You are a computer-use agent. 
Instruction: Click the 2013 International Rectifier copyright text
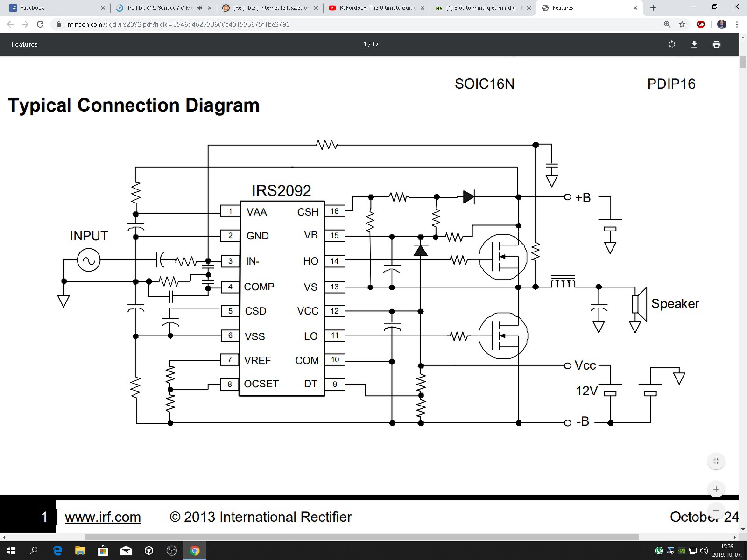coord(261,517)
